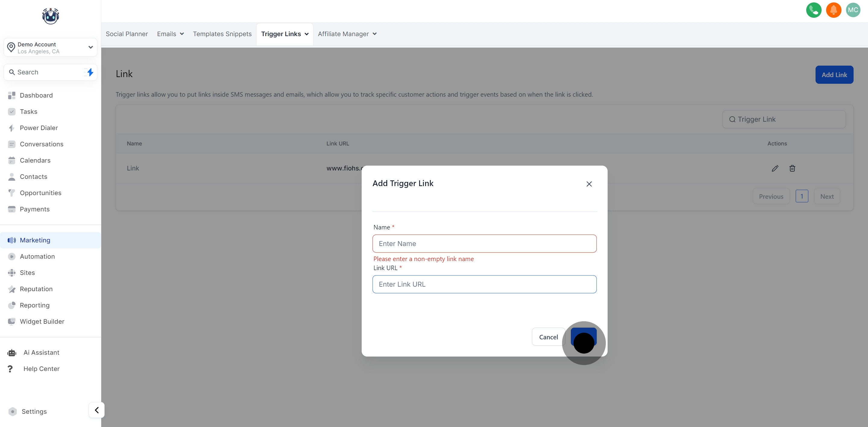Open Conversations in the sidebar
This screenshot has height=427, width=868.
click(42, 144)
